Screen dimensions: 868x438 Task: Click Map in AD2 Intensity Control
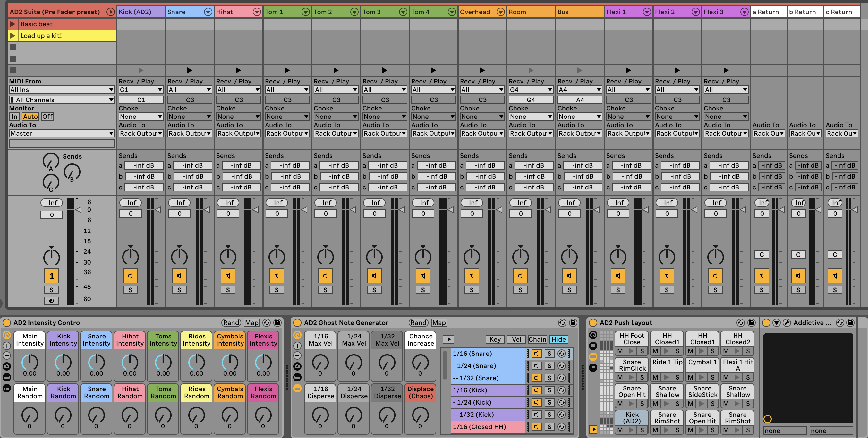coord(252,323)
